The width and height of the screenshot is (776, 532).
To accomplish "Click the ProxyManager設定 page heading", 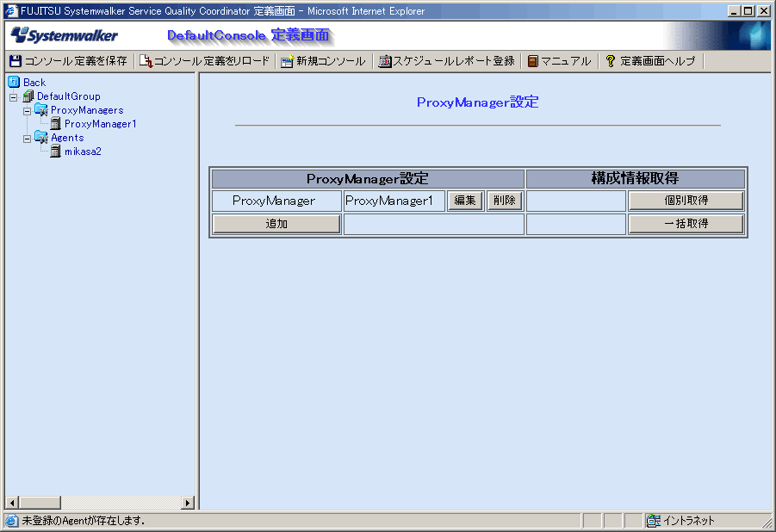I will 478,102.
